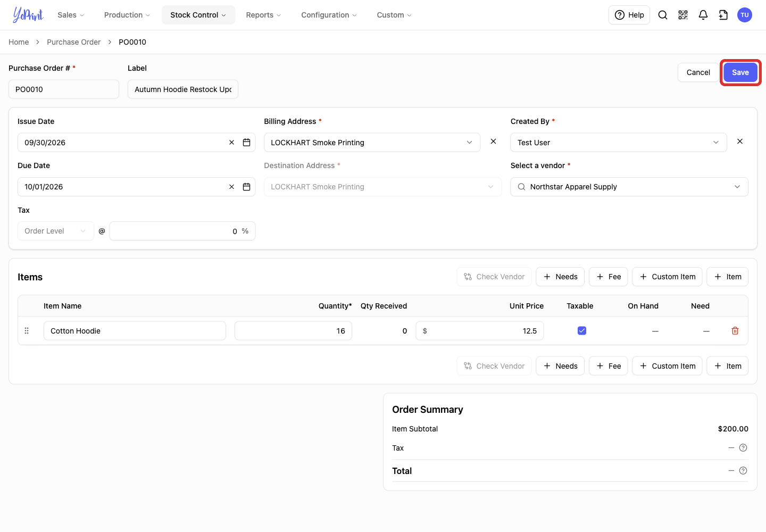
Task: Clear the Billing Address selection
Action: coord(494,142)
